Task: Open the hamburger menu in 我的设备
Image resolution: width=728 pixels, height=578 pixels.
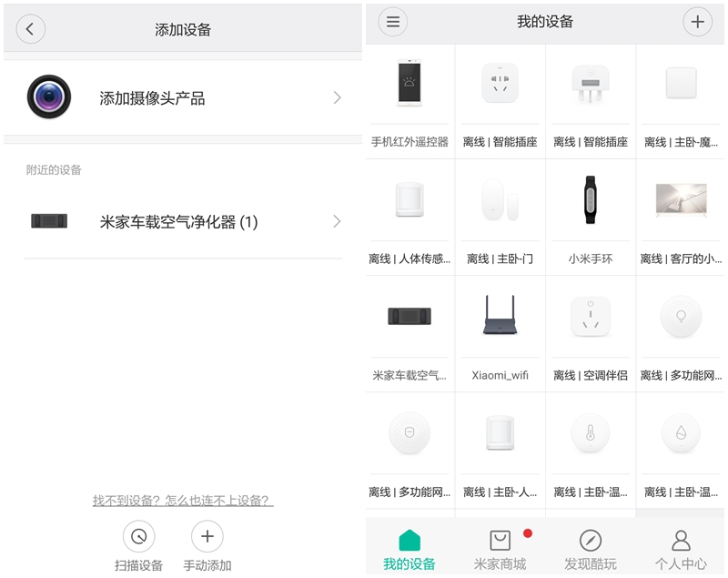Action: [393, 22]
